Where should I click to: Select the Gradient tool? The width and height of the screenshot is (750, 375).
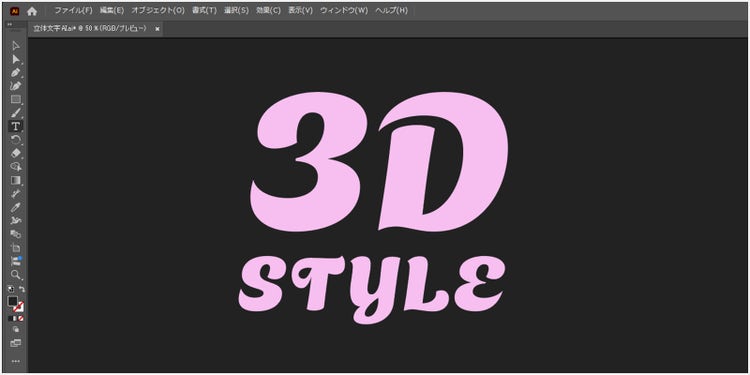click(x=16, y=180)
